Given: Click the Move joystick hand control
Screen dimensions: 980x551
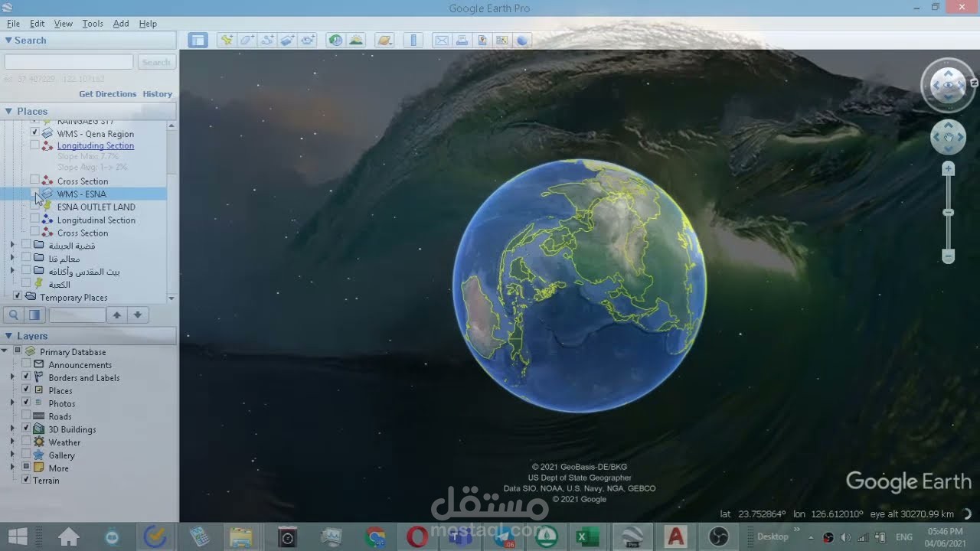Looking at the screenshot, I should pyautogui.click(x=948, y=138).
